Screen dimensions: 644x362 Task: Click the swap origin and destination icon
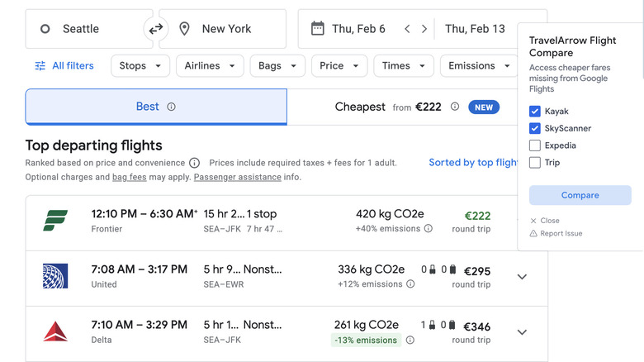(x=156, y=29)
